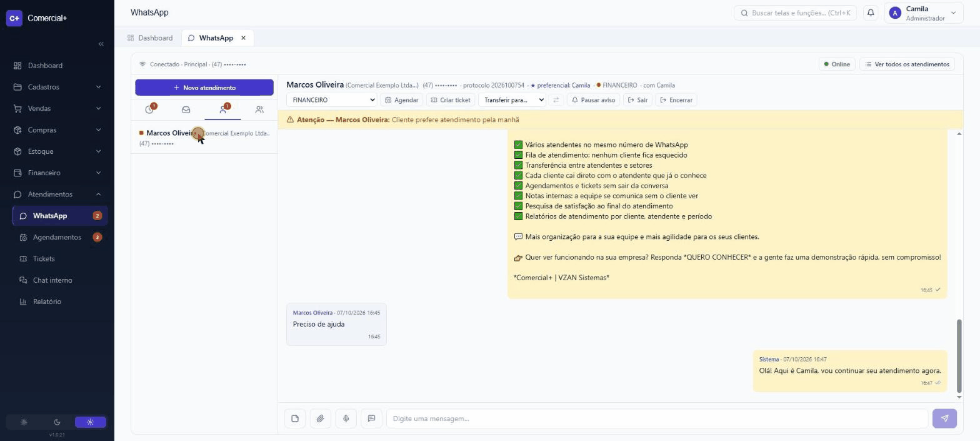Open the Camila Administrador user menu
The height and width of the screenshot is (441, 980).
(924, 13)
